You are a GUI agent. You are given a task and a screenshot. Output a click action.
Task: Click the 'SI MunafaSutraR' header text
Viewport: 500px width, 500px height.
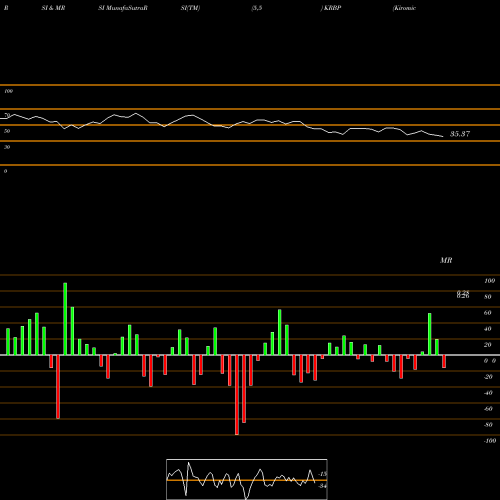click(x=123, y=8)
